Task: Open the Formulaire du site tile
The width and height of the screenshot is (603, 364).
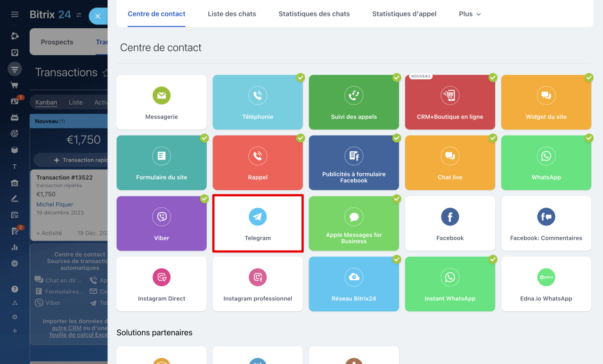Action: tap(162, 163)
